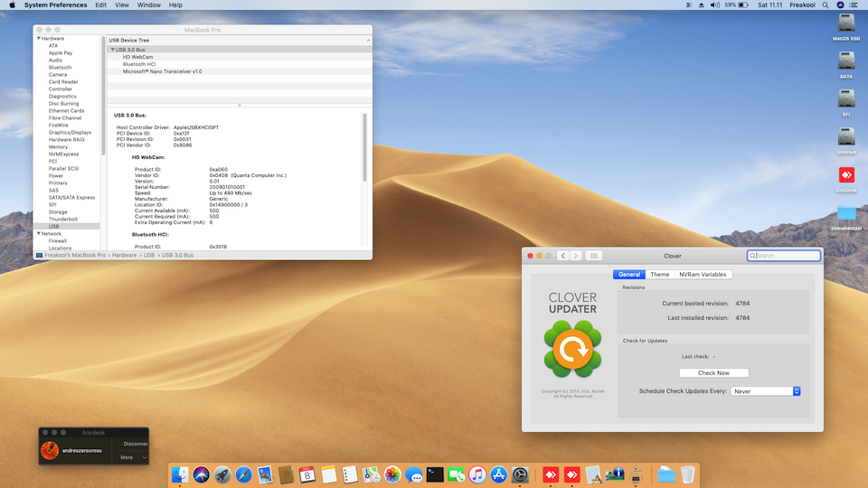
Task: Switch to the Theme tab
Action: pos(660,275)
